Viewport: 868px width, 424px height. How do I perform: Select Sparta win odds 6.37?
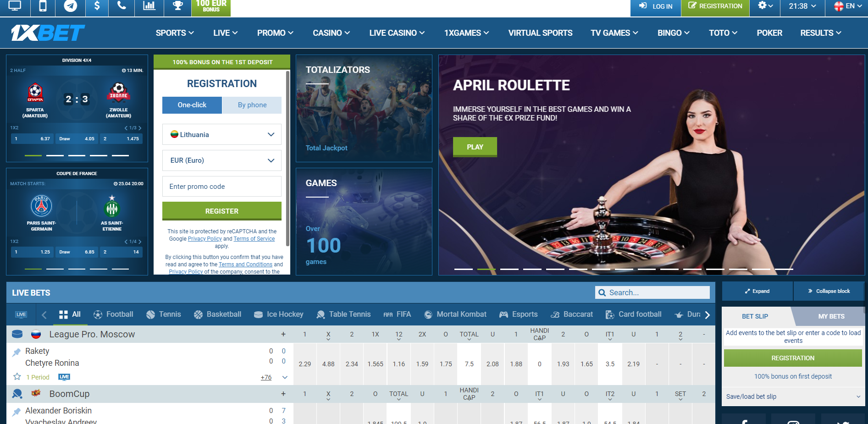[32, 139]
